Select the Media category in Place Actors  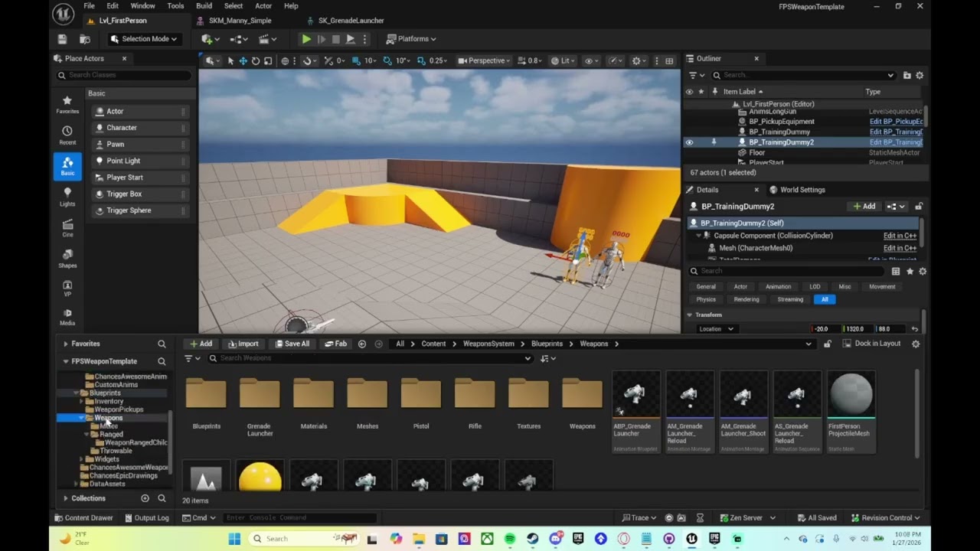click(67, 317)
